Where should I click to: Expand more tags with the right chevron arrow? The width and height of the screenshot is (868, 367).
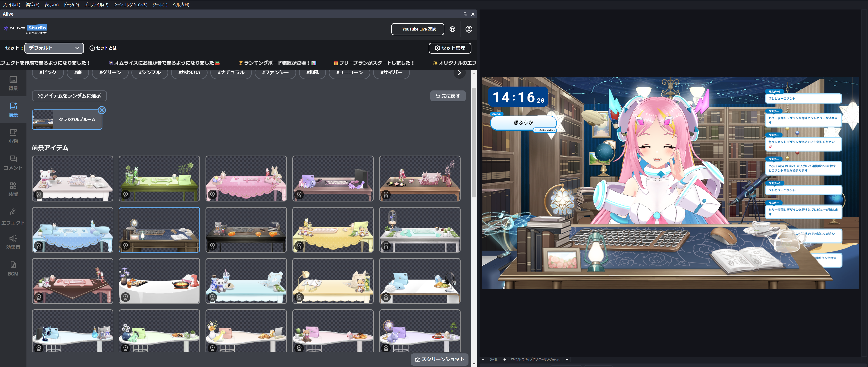coord(459,73)
